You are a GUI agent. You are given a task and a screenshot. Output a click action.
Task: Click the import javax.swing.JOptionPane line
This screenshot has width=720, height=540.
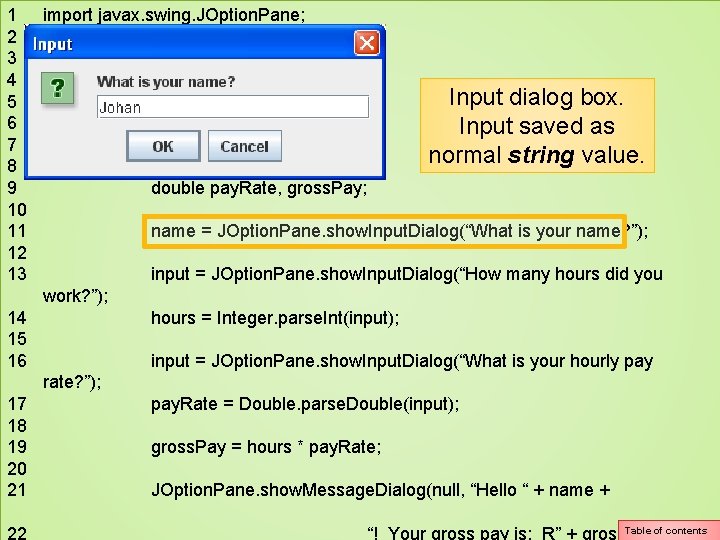(174, 15)
